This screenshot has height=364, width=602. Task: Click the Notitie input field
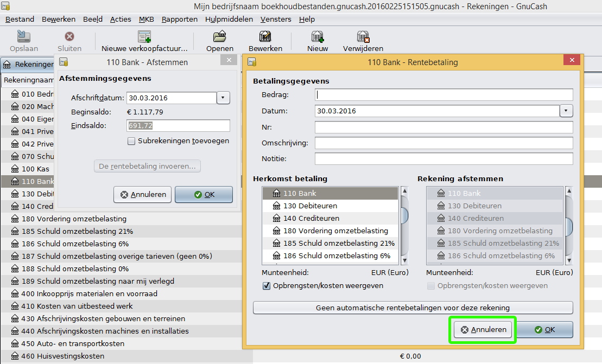[x=444, y=159]
